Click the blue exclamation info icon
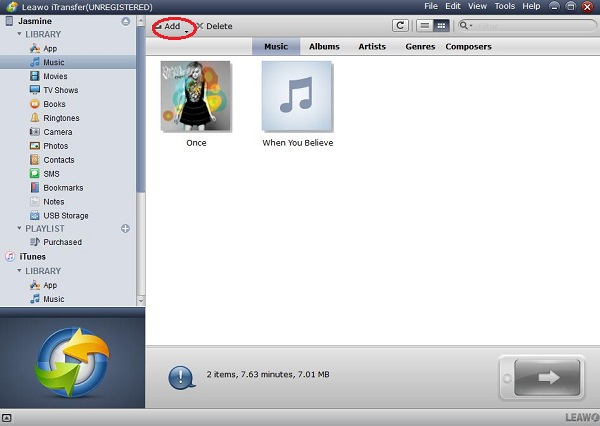600x426 pixels. point(181,377)
